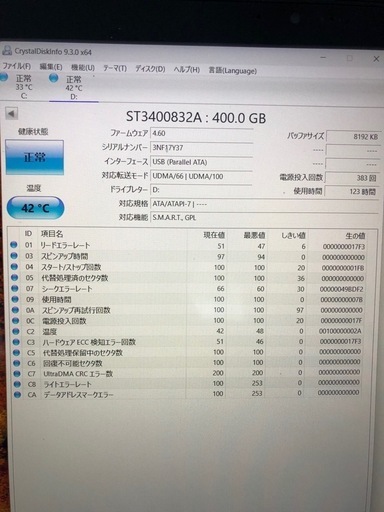Click the previous disk arrow icon
384x512 pixels.
click(x=11, y=114)
